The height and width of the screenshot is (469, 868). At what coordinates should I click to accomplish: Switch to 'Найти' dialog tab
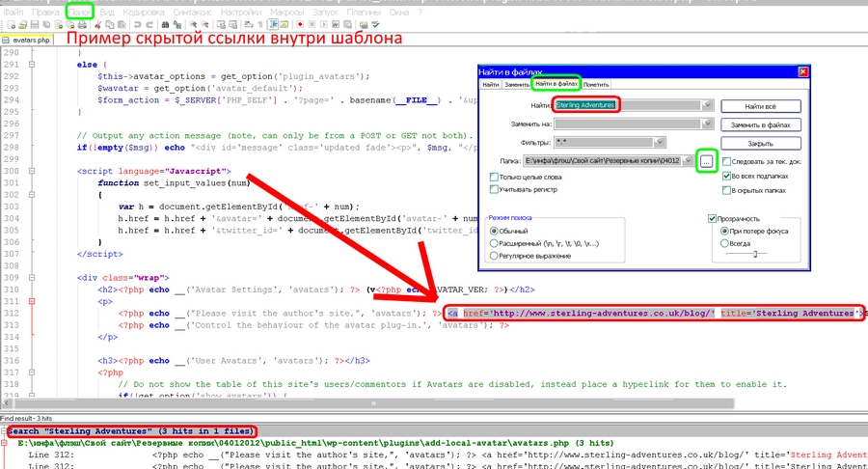491,84
